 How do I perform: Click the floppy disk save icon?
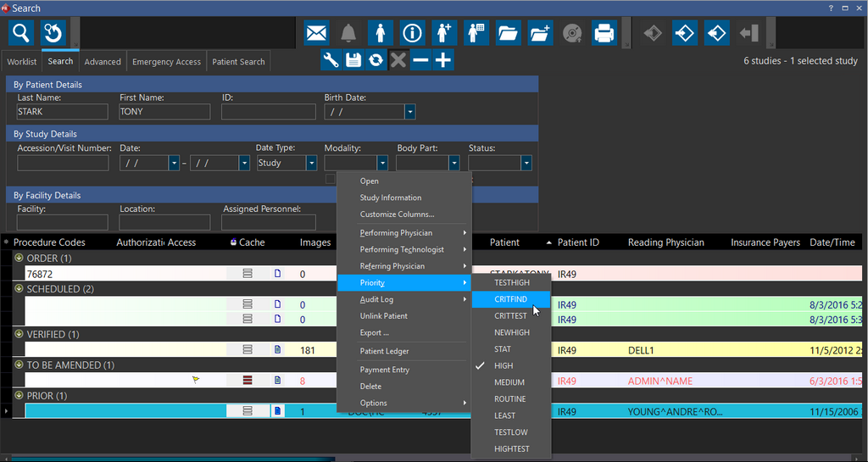click(x=354, y=60)
